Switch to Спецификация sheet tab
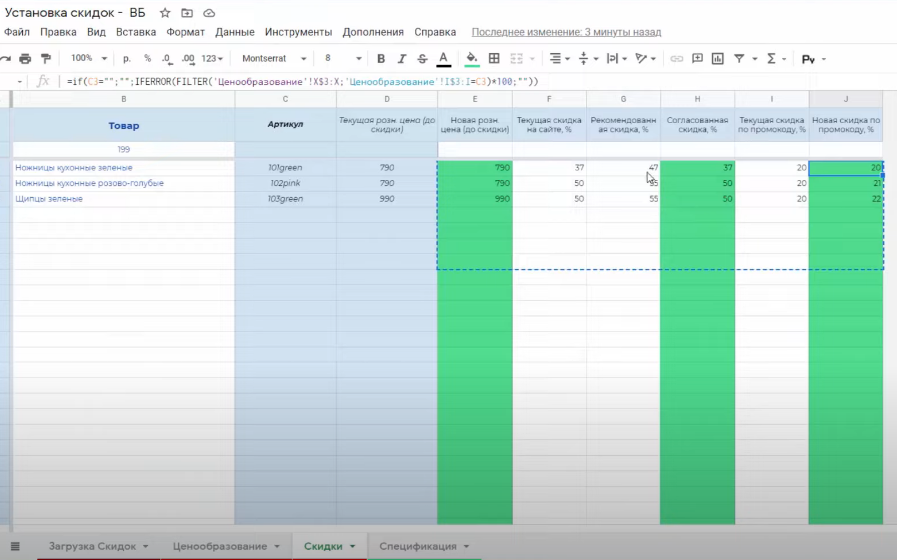Screen dimensions: 897x560 point(418,546)
